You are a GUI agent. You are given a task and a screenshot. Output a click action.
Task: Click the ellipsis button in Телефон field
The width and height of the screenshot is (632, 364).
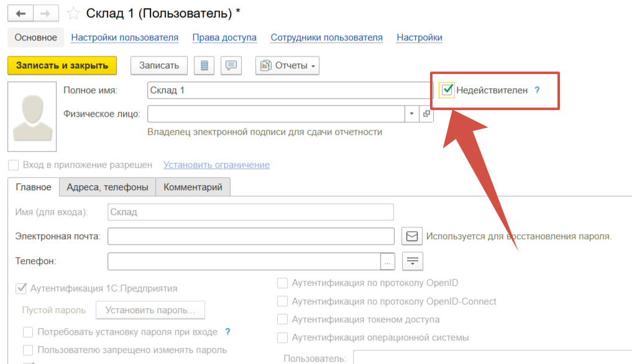(388, 262)
